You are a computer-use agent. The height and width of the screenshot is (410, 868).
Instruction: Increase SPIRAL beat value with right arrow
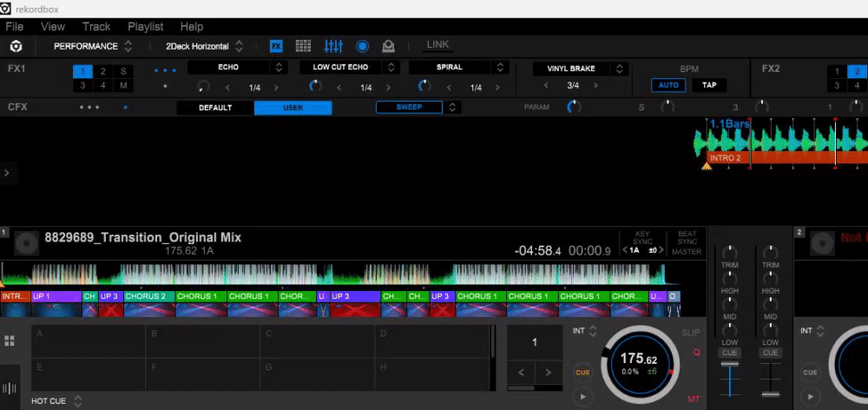[x=497, y=88]
